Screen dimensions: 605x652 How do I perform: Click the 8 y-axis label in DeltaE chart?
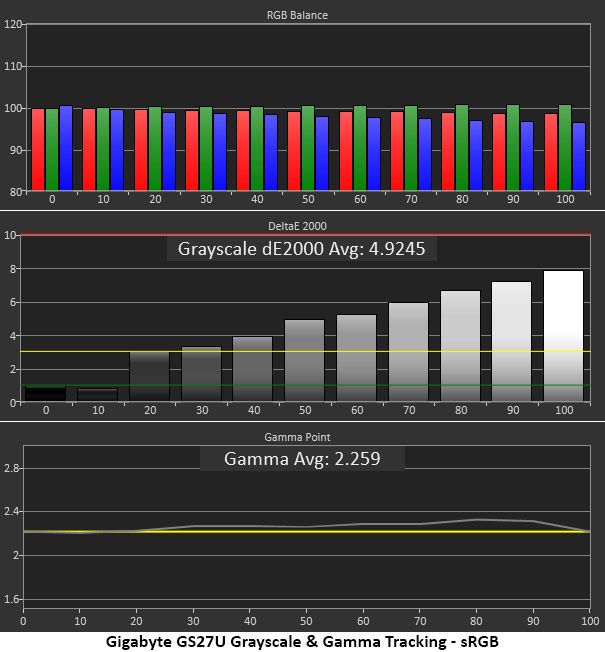tap(13, 269)
